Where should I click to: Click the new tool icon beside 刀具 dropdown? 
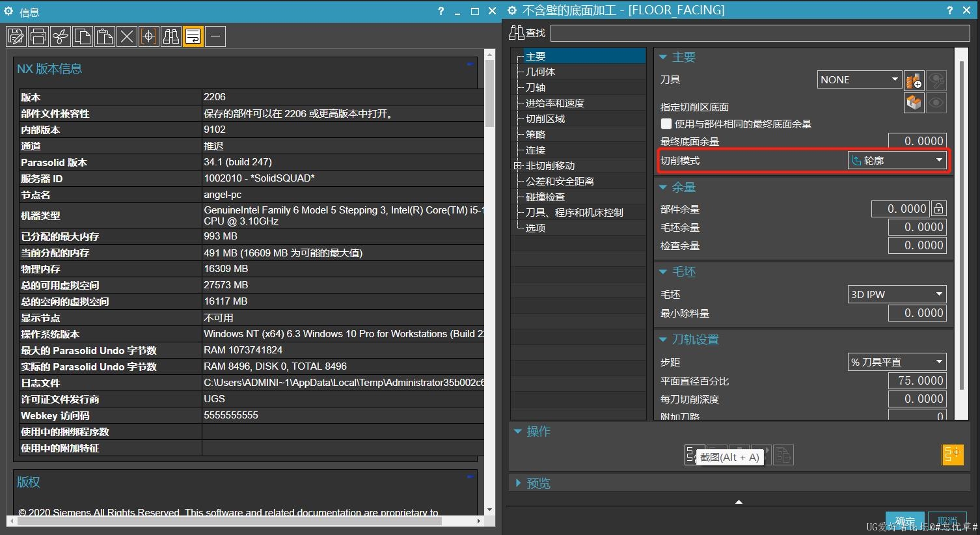pos(914,80)
